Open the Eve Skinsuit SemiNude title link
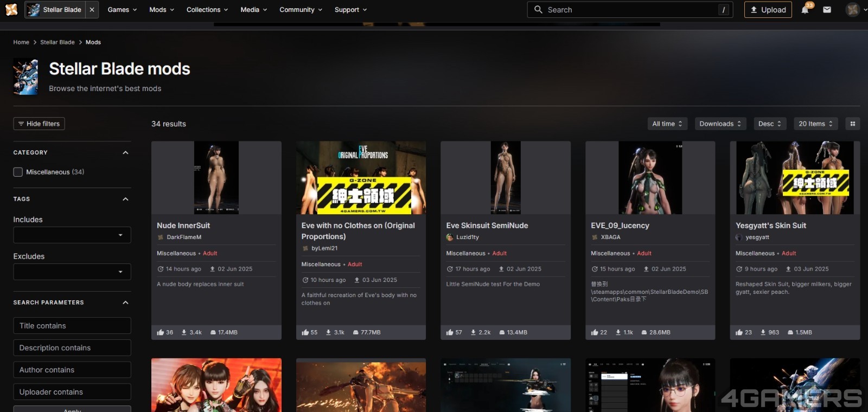The height and width of the screenshot is (412, 868). tap(487, 226)
